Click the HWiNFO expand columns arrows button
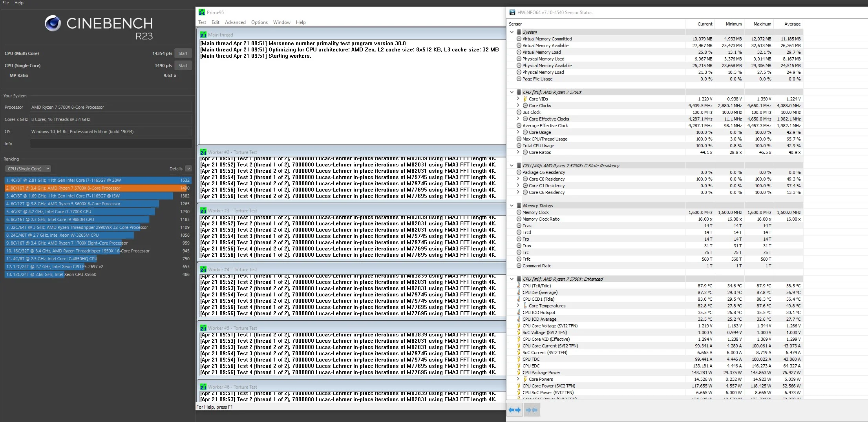This screenshot has height=422, width=868. point(515,410)
